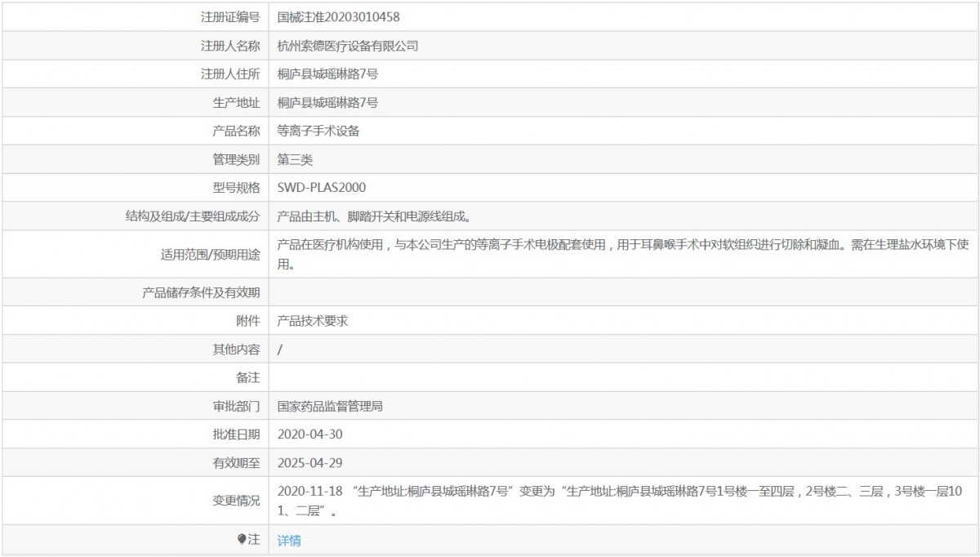
Task: Click the 其他内容 label
Action: [236, 350]
